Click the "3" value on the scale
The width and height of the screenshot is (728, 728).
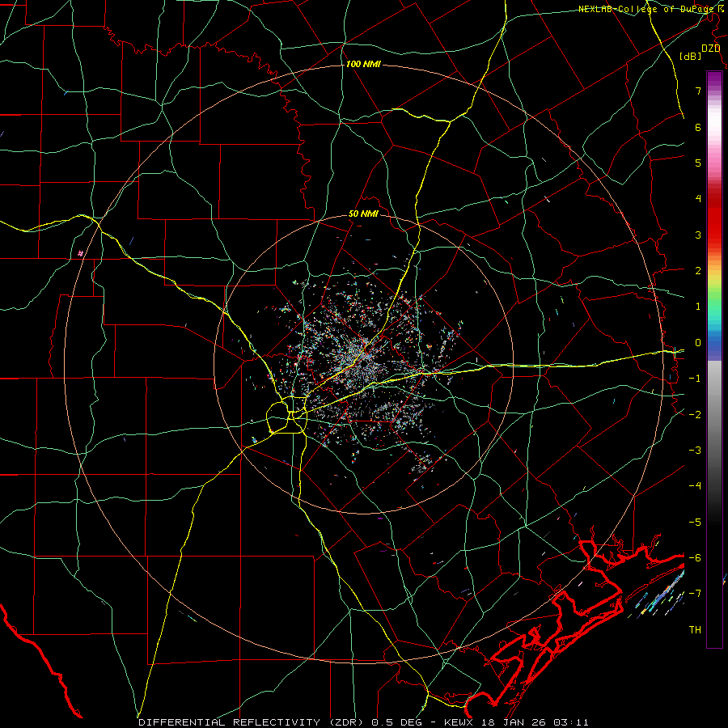(698, 235)
